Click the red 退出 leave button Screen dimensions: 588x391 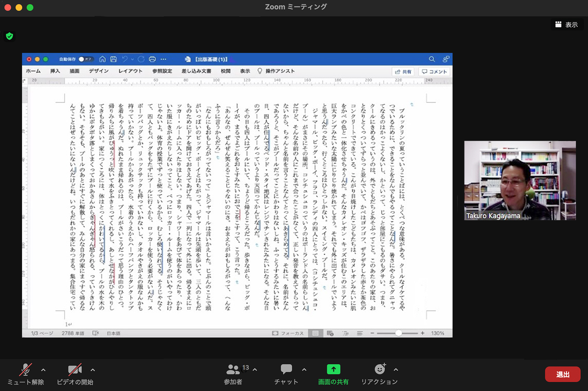[562, 374]
